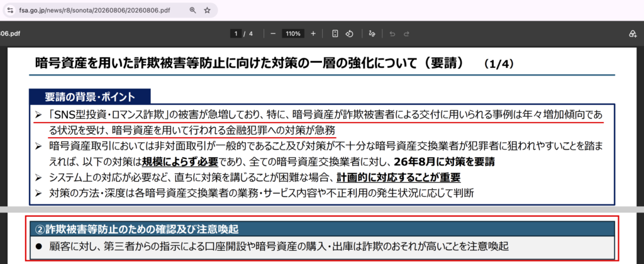Image resolution: width=644 pixels, height=264 pixels.
Task: Click the heading ②詐欺被害等防止のための確認及び注意喚起
Action: 136,228
